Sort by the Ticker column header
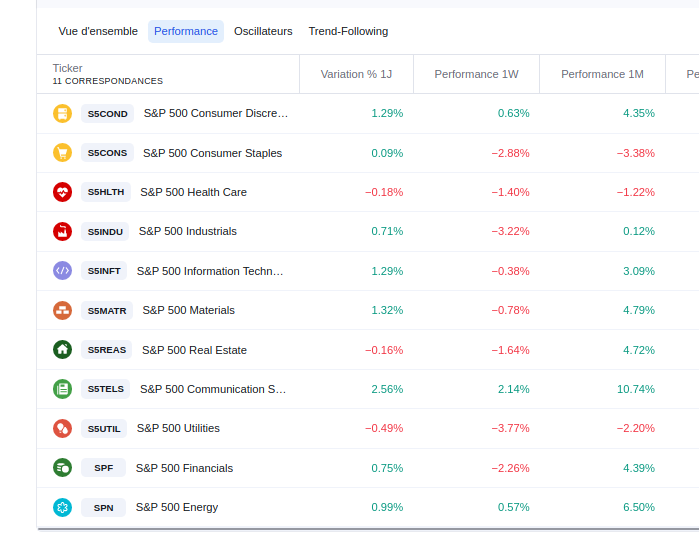The image size is (699, 547). pos(68,68)
